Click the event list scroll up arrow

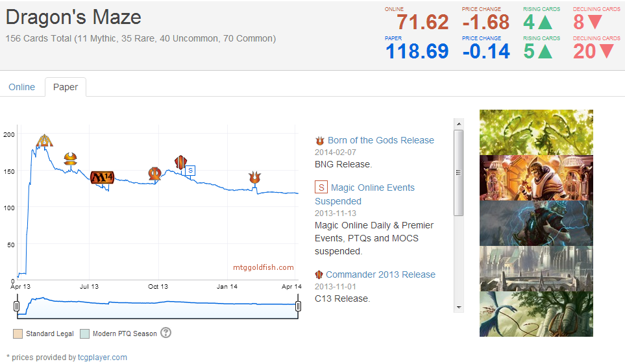[458, 123]
